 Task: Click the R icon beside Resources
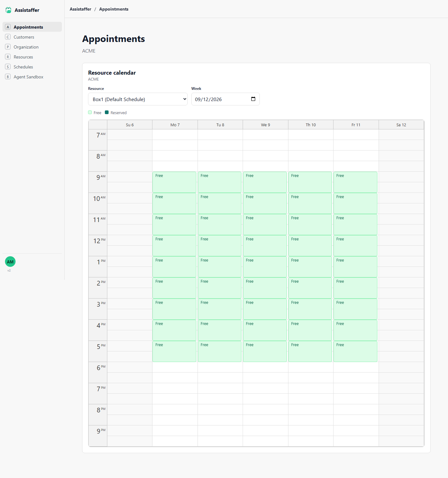8,57
